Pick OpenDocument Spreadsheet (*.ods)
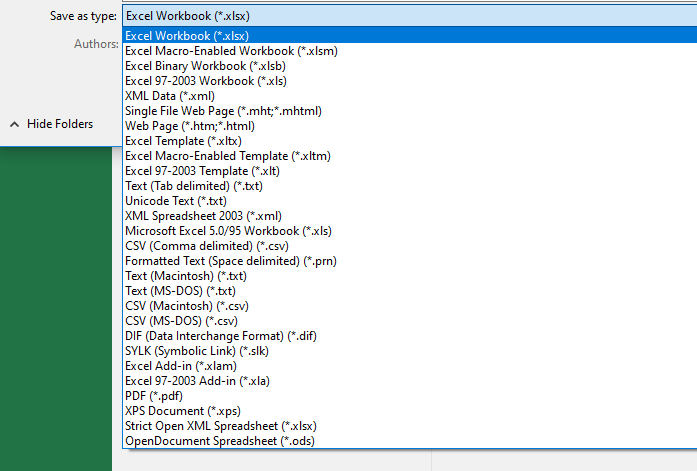This screenshot has width=697, height=471. pyautogui.click(x=409, y=441)
